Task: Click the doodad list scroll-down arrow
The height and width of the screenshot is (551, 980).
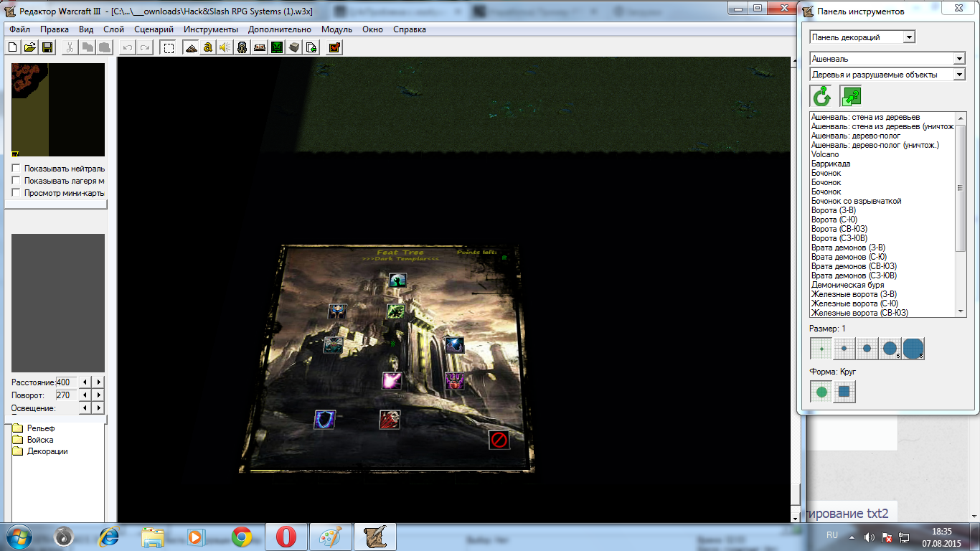Action: [961, 311]
